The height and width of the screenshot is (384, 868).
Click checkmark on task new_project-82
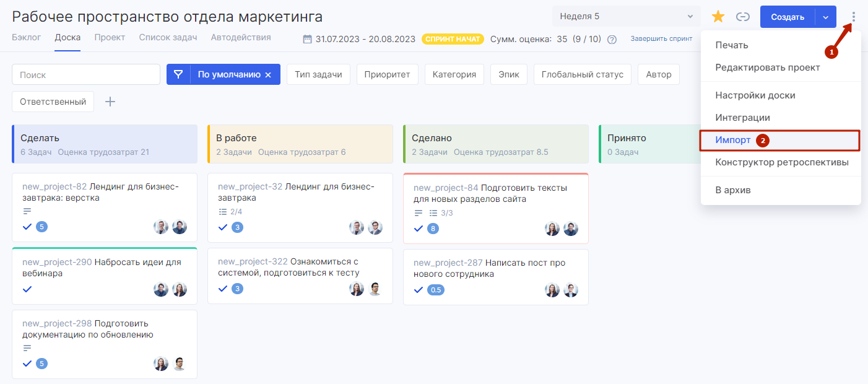pos(27,227)
